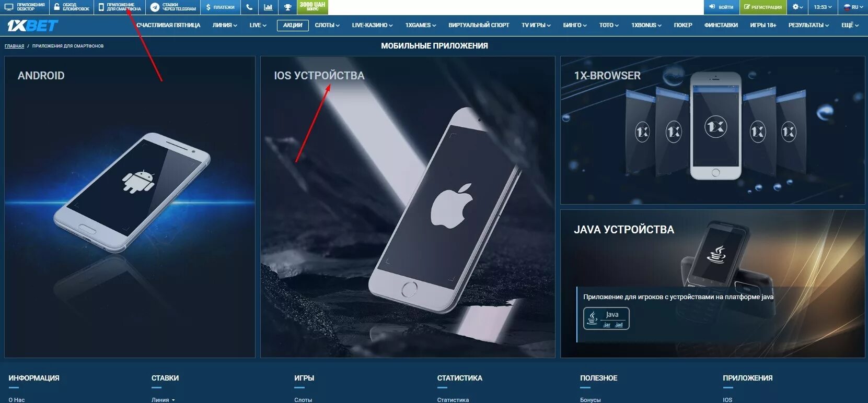868x403 pixels.
Task: Open 'Счастливая пятница' menu item
Action: [x=168, y=25]
